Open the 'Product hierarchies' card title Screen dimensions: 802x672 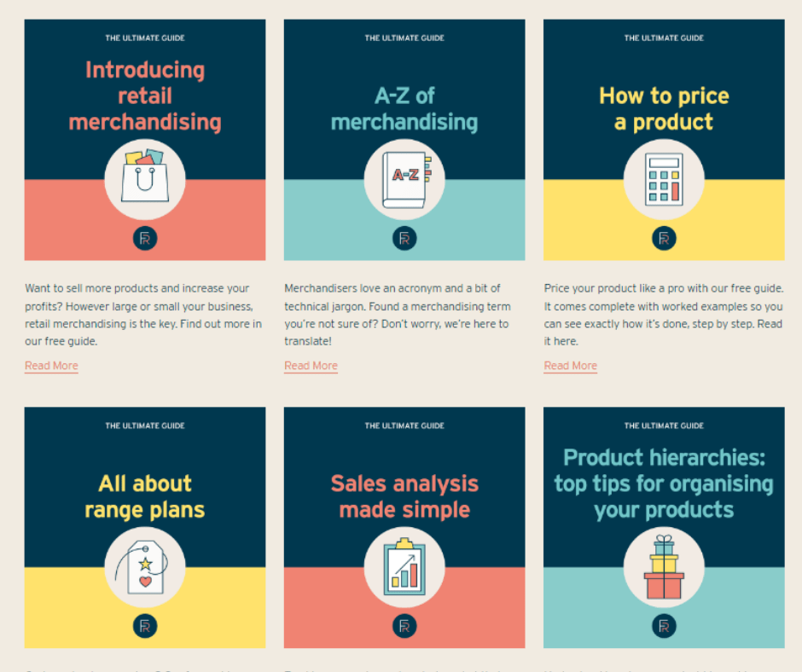tap(664, 484)
